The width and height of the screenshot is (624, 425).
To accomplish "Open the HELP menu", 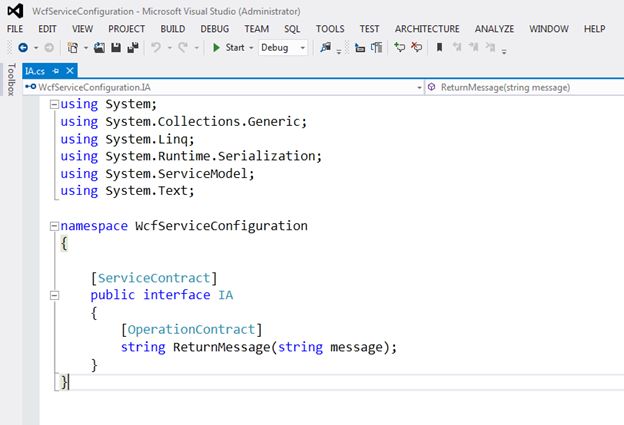I will coord(595,29).
